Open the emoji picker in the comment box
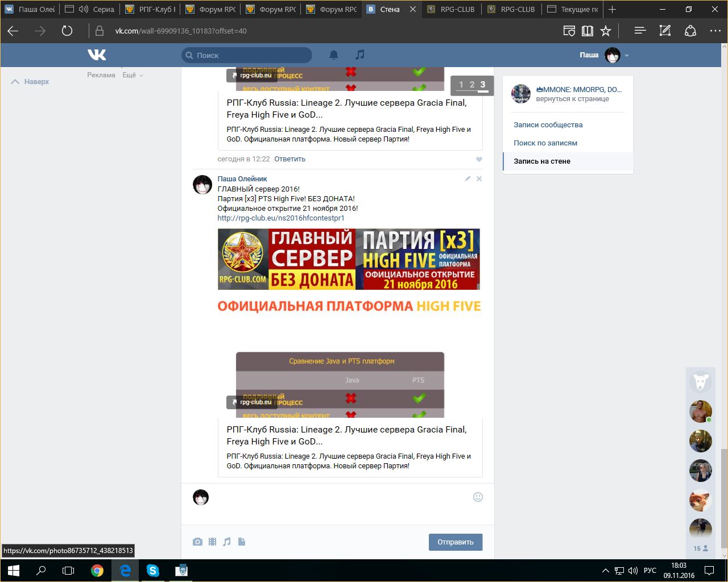Screen dimensions: 728x582 click(478, 497)
